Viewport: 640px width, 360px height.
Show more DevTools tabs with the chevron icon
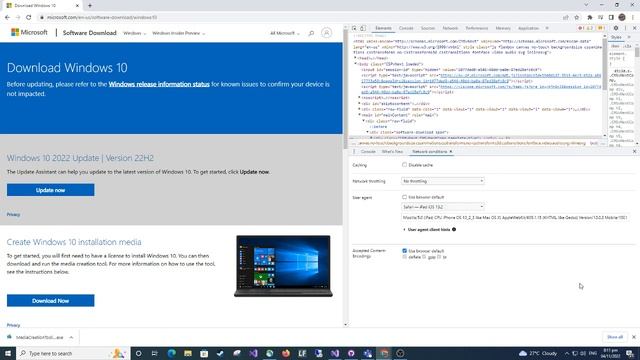tap(547, 28)
